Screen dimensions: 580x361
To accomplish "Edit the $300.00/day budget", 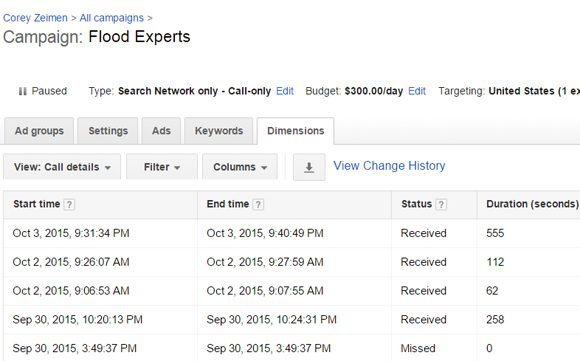I will click(417, 91).
